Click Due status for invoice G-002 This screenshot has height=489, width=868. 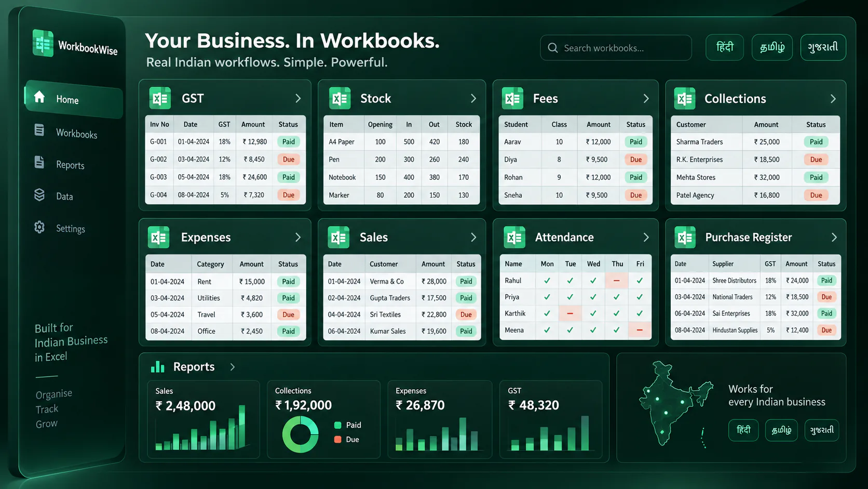click(x=289, y=160)
